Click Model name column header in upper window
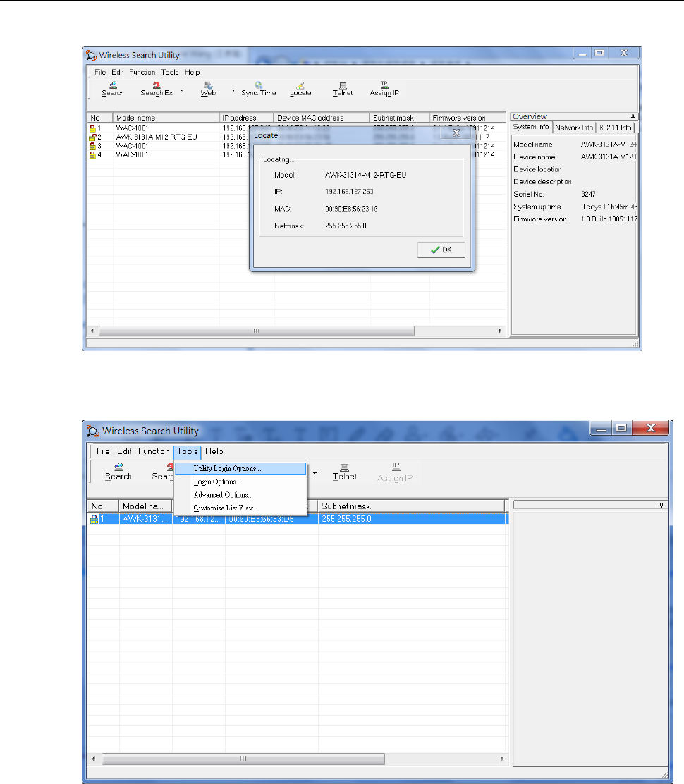The height and width of the screenshot is (784, 684). [x=166, y=118]
